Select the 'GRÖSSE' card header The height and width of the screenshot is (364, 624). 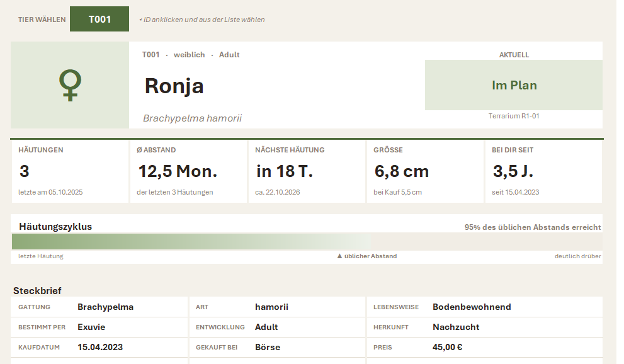pyautogui.click(x=388, y=150)
